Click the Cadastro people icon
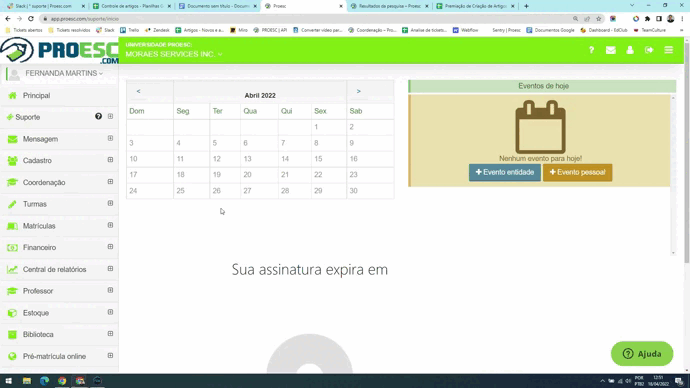Screen dimensions: 690x388 [12, 161]
